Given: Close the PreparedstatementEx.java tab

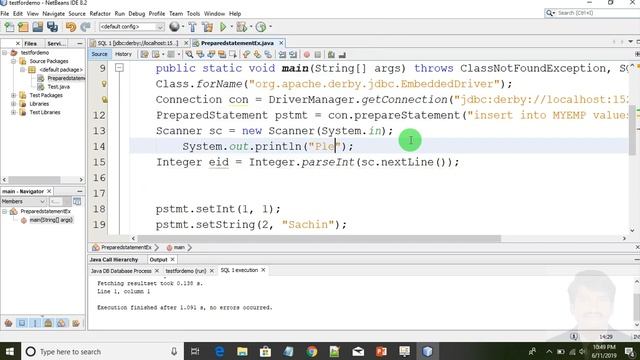Looking at the screenshot, I should 281,43.
